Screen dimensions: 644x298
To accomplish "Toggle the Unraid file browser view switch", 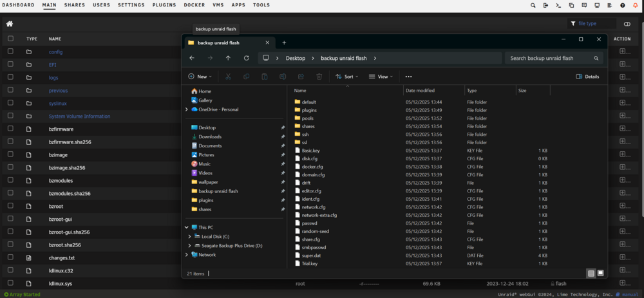I will coord(627,24).
